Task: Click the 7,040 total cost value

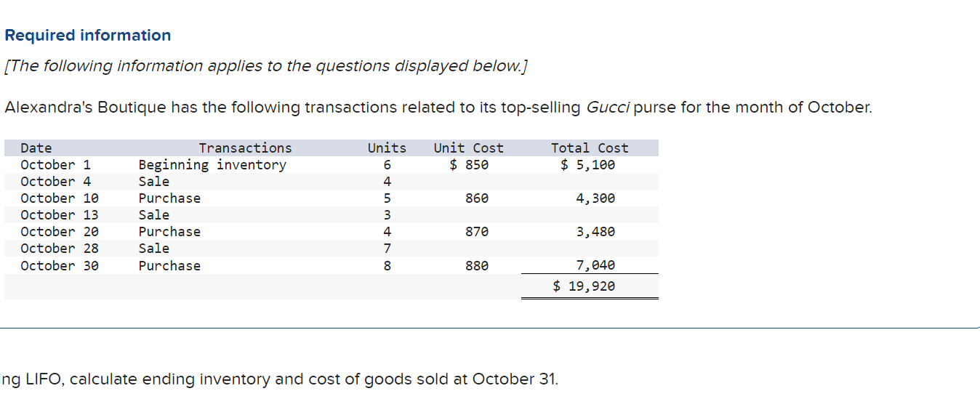Action: point(595,266)
